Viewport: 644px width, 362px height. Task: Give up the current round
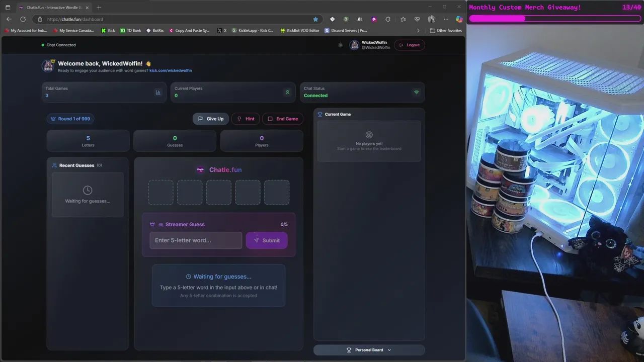pyautogui.click(x=211, y=119)
